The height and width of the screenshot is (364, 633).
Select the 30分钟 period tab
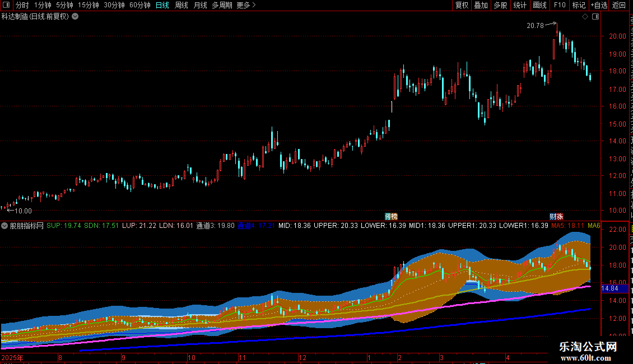114,5
